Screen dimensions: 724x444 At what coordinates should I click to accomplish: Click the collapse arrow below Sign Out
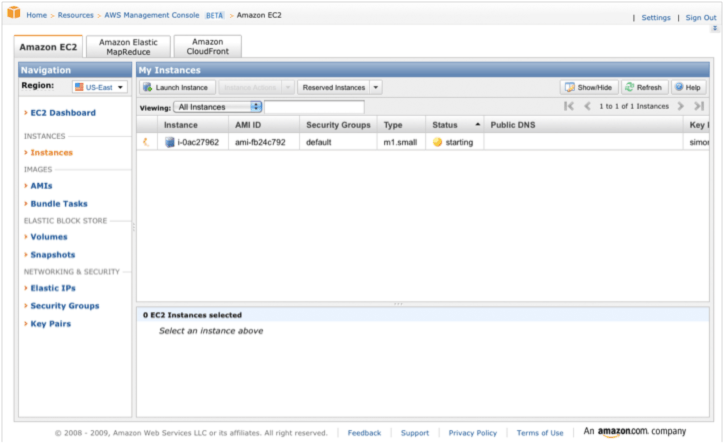(715, 28)
